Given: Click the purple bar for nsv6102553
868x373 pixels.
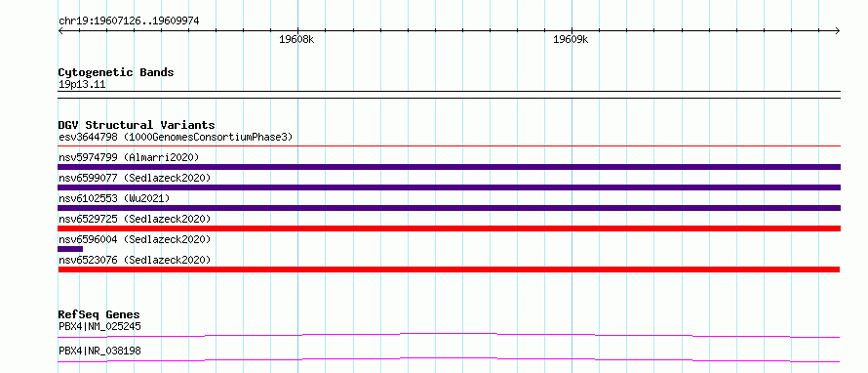Looking at the screenshot, I should (449, 208).
